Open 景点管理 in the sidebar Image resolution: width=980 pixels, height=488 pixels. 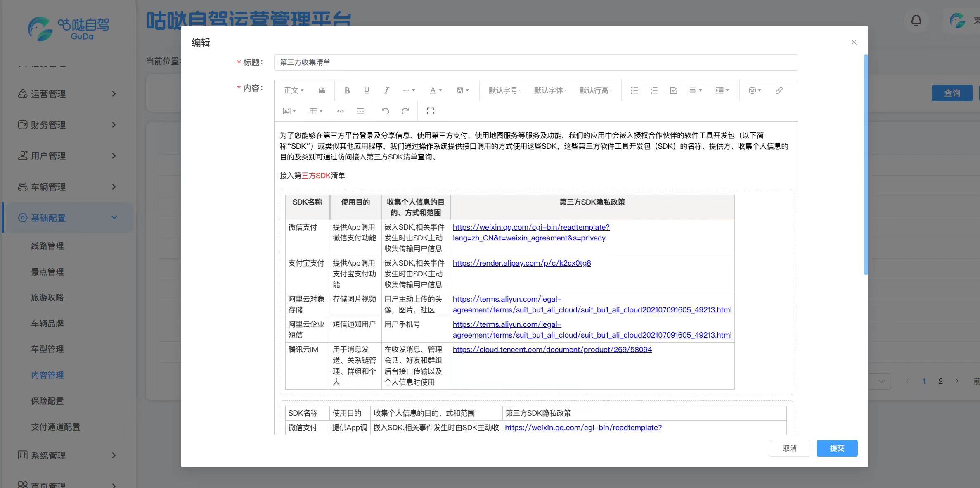click(x=47, y=272)
